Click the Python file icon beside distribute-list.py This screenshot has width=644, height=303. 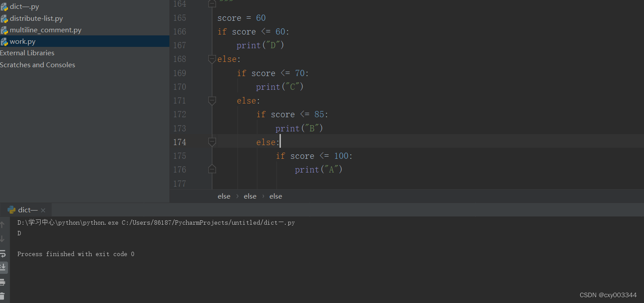click(4, 19)
